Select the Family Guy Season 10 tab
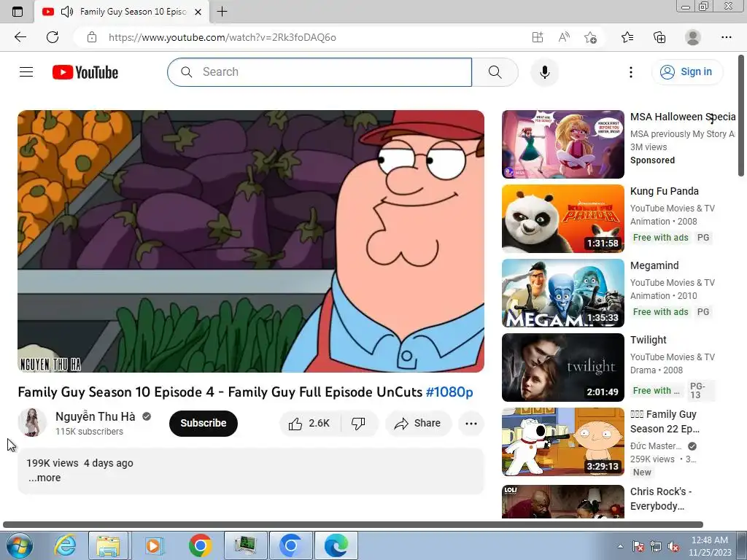Image resolution: width=747 pixels, height=560 pixels. click(x=122, y=12)
